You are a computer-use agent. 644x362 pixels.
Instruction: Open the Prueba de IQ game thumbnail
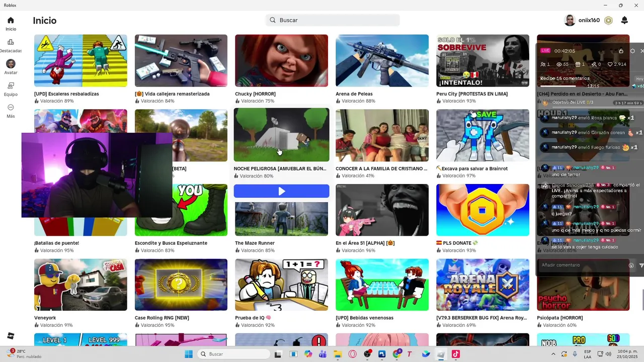click(x=281, y=285)
